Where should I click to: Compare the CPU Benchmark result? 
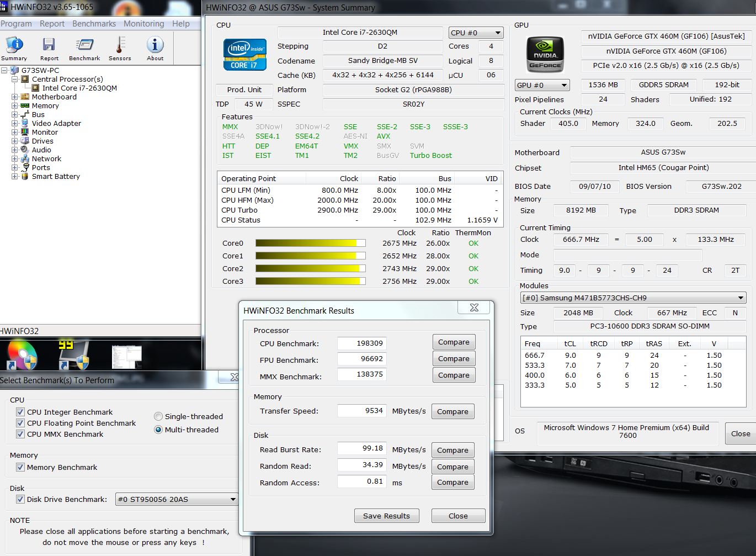(454, 342)
